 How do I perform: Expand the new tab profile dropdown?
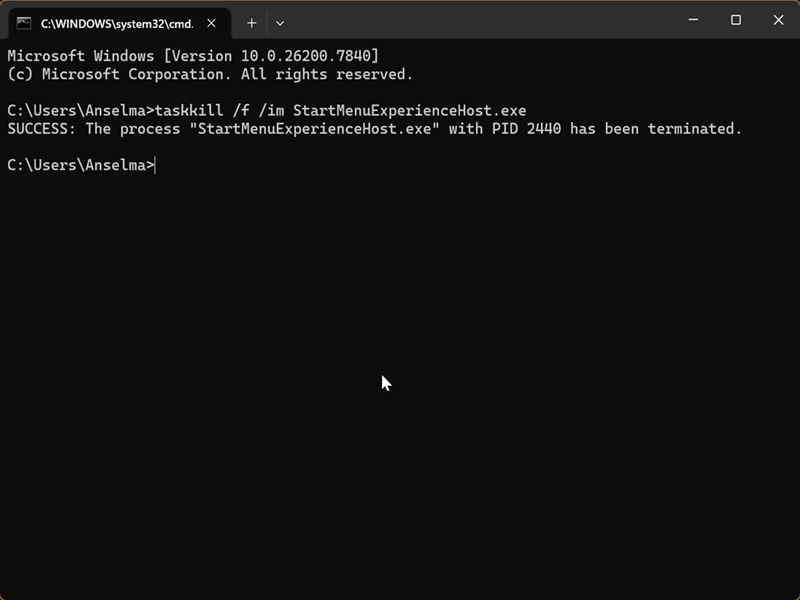280,23
